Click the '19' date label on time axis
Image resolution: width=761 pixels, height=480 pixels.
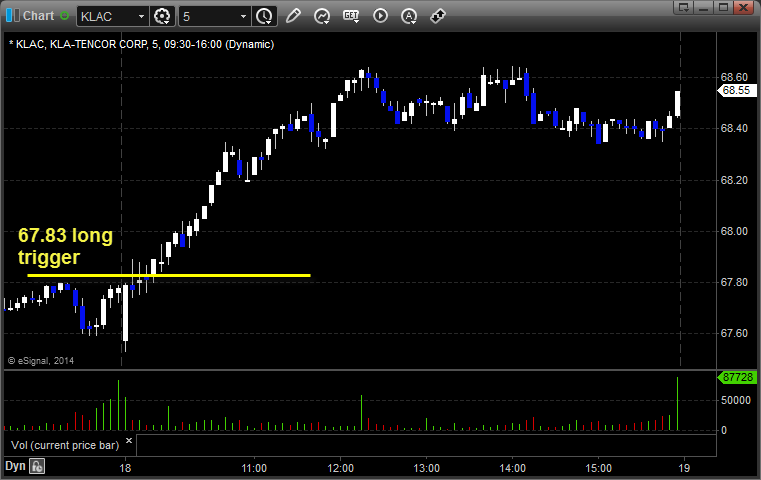(684, 468)
